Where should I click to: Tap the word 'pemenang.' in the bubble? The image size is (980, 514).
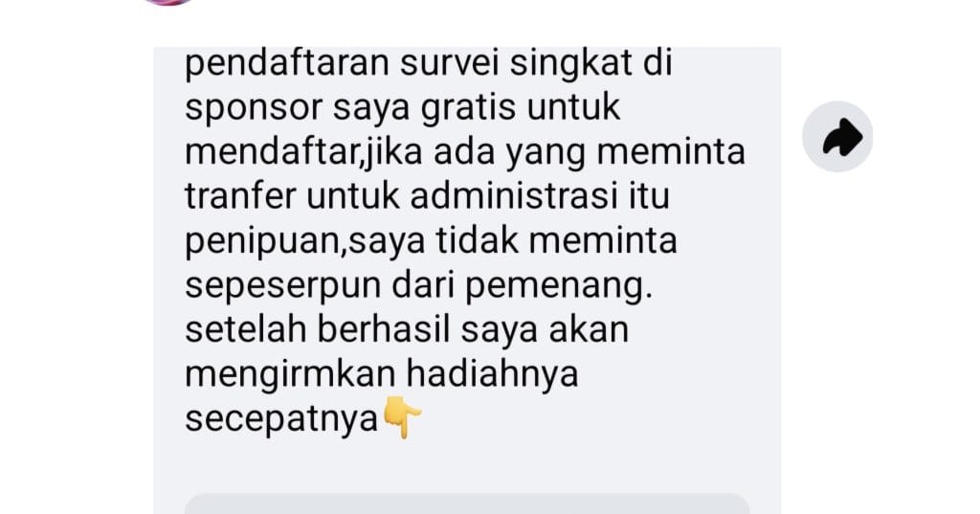(559, 286)
